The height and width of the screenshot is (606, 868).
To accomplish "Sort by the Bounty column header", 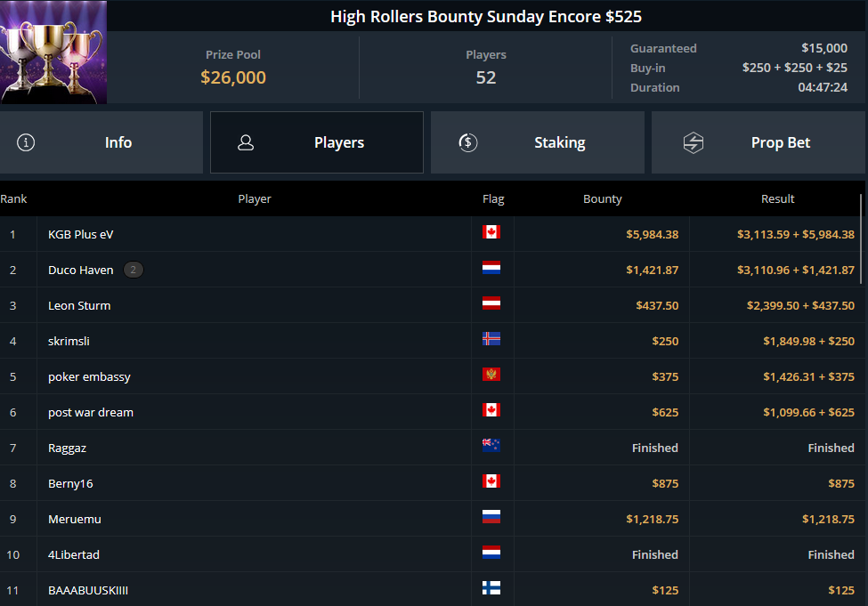I will coord(603,198).
